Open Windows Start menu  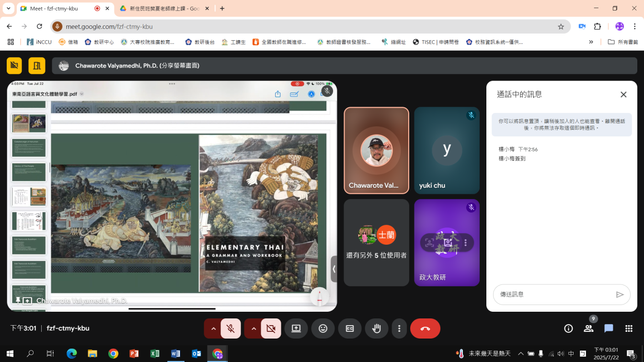(x=10, y=354)
